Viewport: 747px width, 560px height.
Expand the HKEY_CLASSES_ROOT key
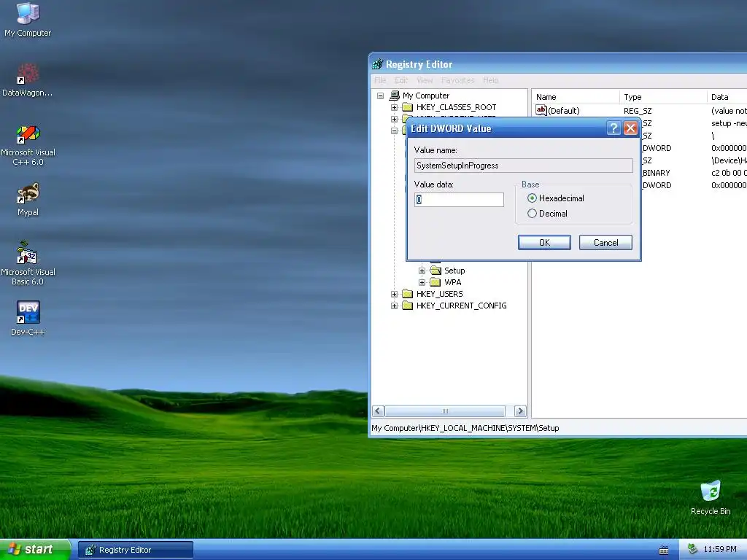click(394, 108)
